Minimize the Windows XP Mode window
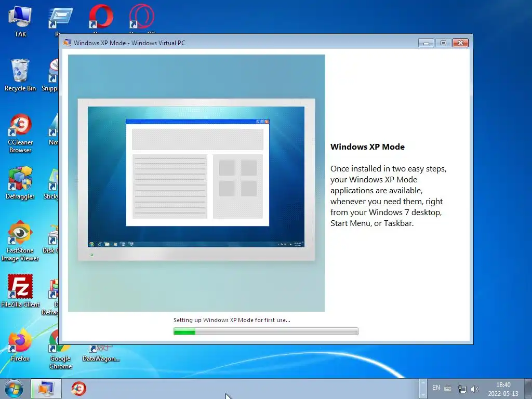Viewport: 532px width, 399px height. coord(426,43)
